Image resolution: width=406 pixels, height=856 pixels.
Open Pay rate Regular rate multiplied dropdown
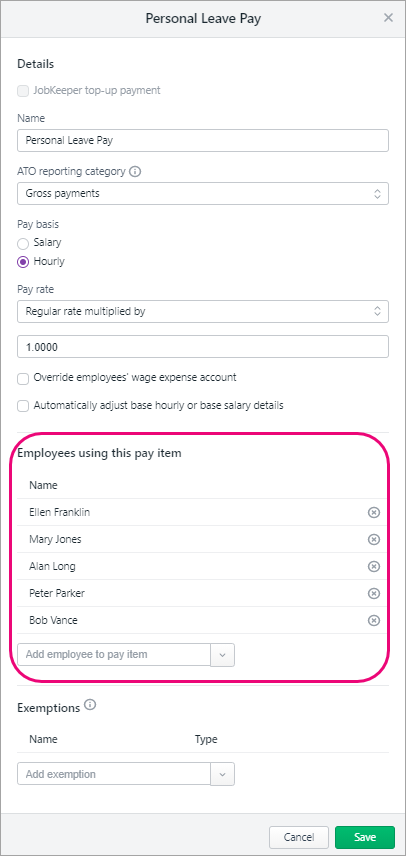203,311
